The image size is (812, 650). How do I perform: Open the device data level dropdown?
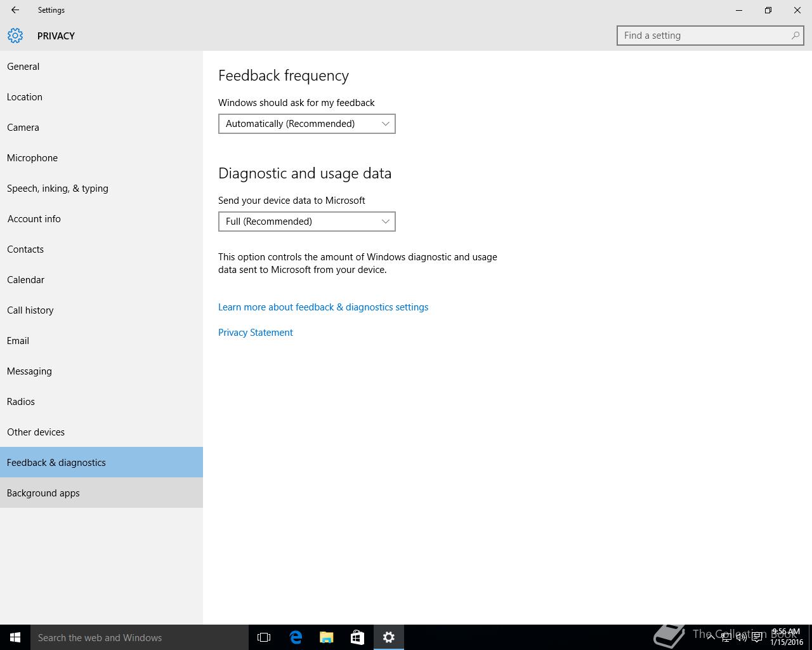[x=307, y=222]
